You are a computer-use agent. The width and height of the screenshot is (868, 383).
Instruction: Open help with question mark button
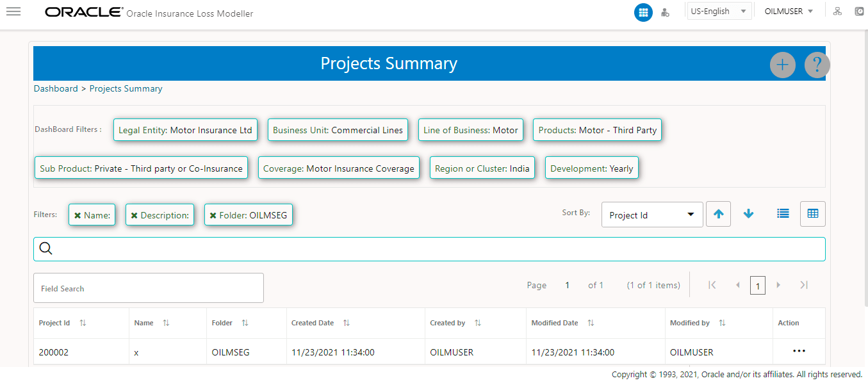pyautogui.click(x=817, y=65)
